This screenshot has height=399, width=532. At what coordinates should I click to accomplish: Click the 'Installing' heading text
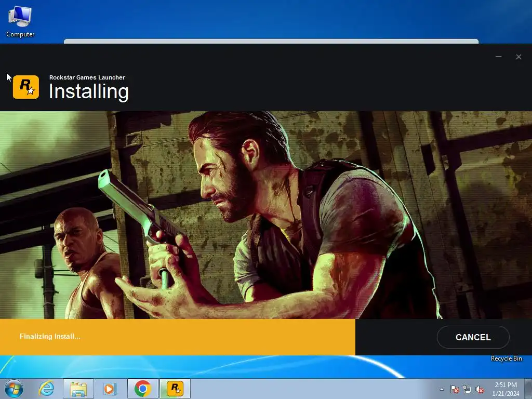tap(89, 91)
